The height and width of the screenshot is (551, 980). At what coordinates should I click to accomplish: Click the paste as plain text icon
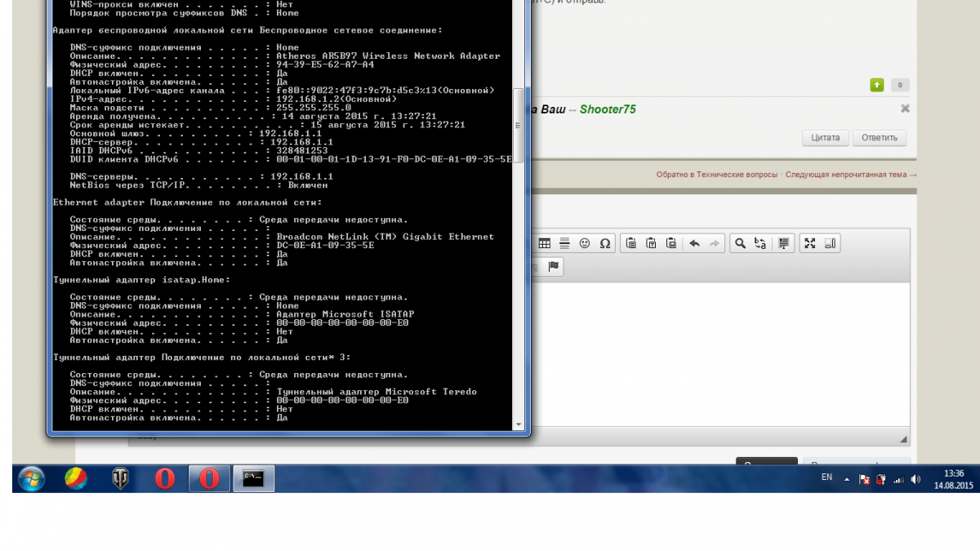click(651, 243)
